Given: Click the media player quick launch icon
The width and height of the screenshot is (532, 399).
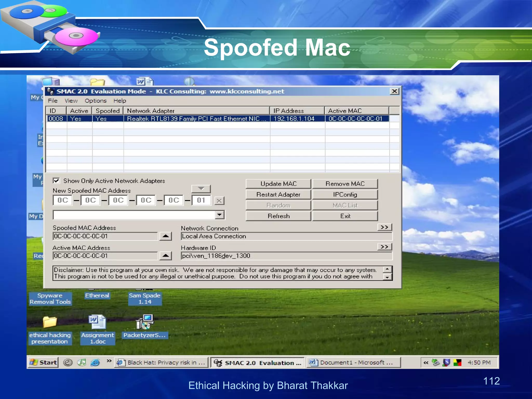Looking at the screenshot, I should click(x=82, y=362).
